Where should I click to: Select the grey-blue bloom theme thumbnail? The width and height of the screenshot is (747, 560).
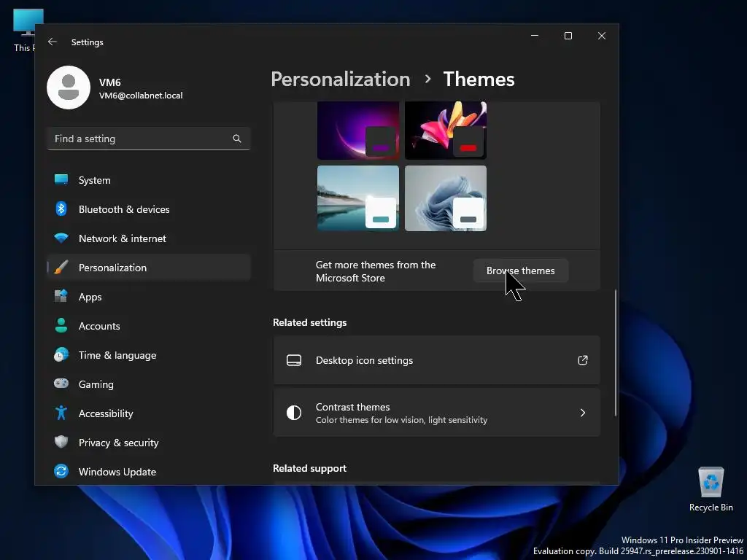pyautogui.click(x=446, y=198)
